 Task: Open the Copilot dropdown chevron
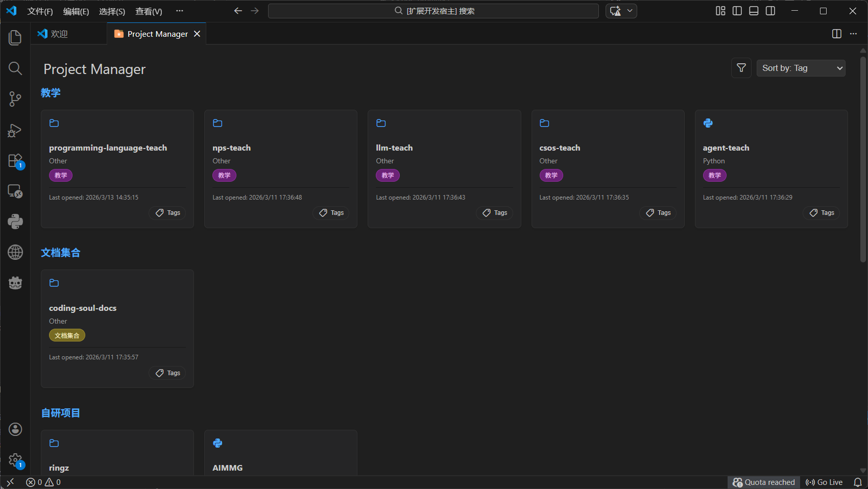(x=630, y=11)
